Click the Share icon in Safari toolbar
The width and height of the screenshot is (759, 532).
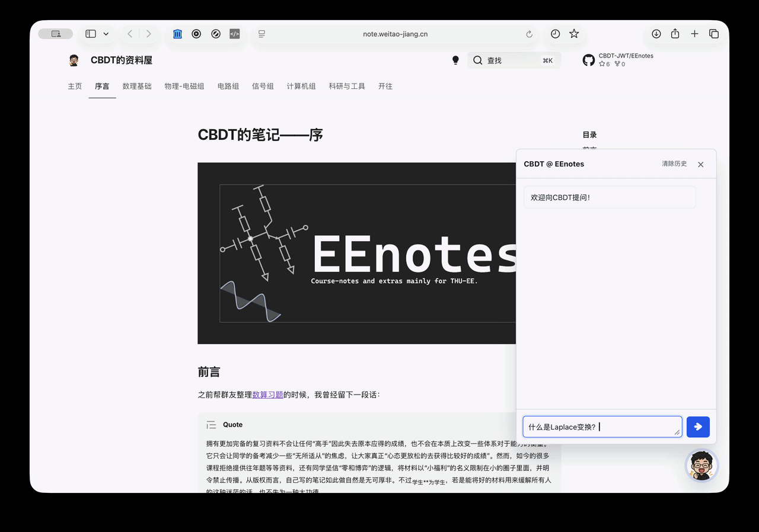pos(675,34)
